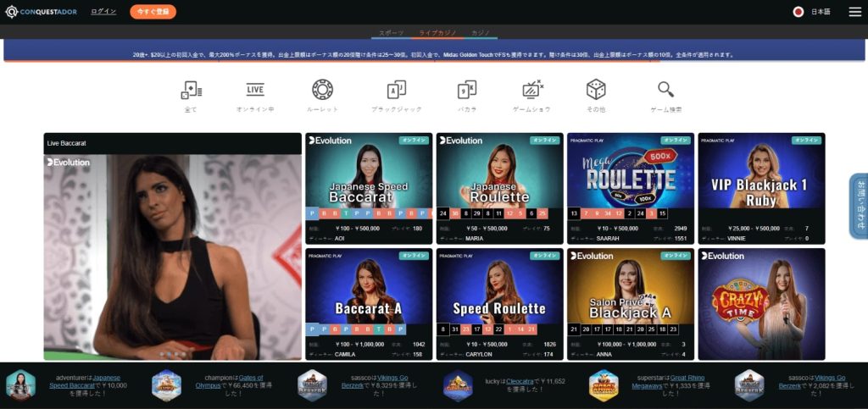Open the お問い合わせ side contact tab
Viewport: 868px width, 409px height.
click(x=858, y=206)
